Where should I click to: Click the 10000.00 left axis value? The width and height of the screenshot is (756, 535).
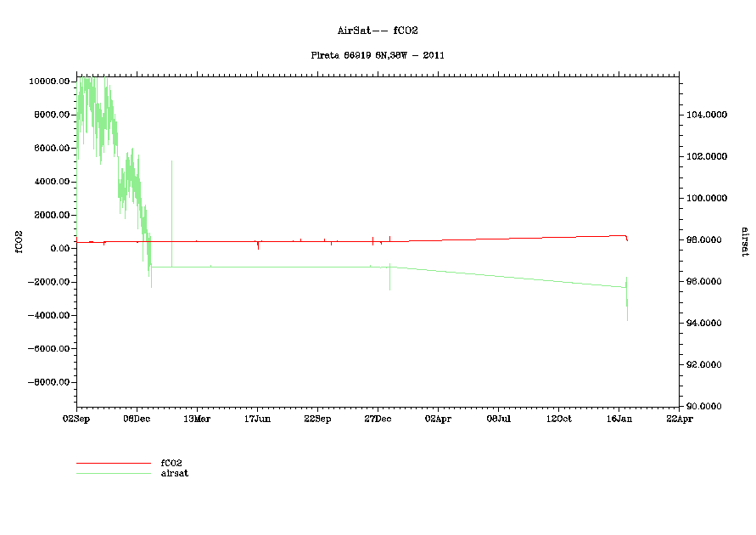[49, 82]
